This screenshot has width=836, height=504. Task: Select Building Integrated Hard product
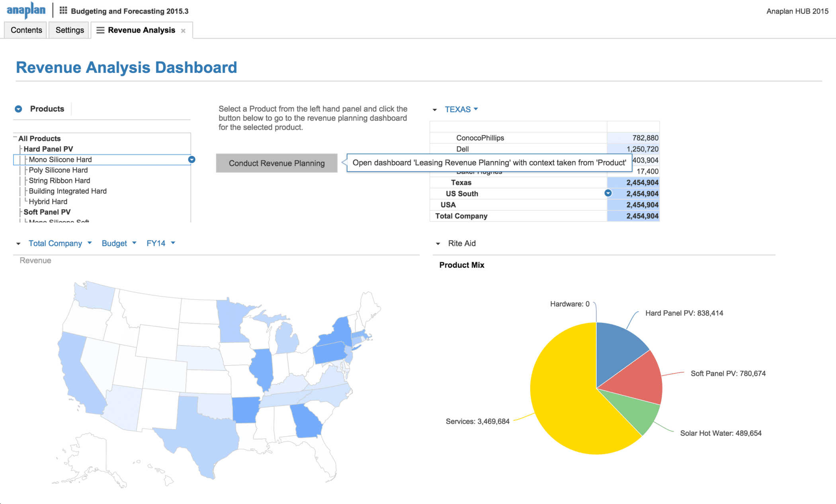(68, 191)
